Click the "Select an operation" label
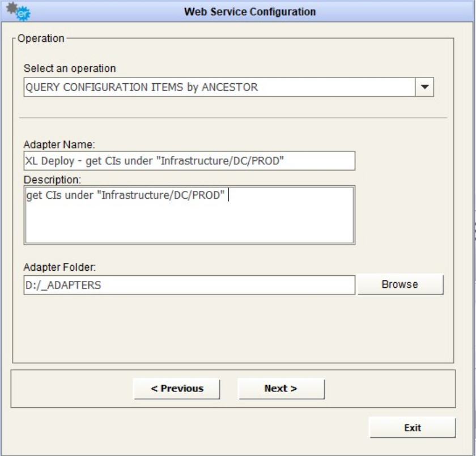Screen dimensions: 476x456 [x=70, y=69]
